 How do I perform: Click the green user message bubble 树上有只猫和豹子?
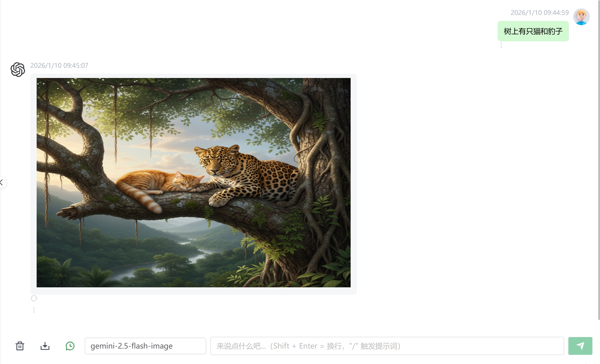pos(533,31)
